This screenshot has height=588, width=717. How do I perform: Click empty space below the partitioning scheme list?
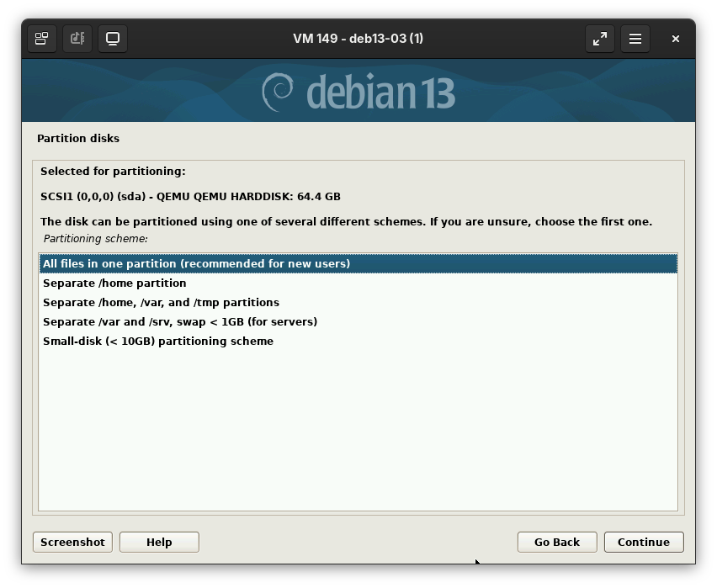[358, 429]
